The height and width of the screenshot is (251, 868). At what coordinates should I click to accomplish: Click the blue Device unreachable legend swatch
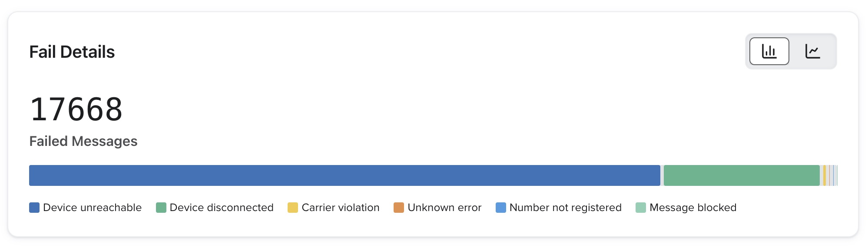click(34, 208)
